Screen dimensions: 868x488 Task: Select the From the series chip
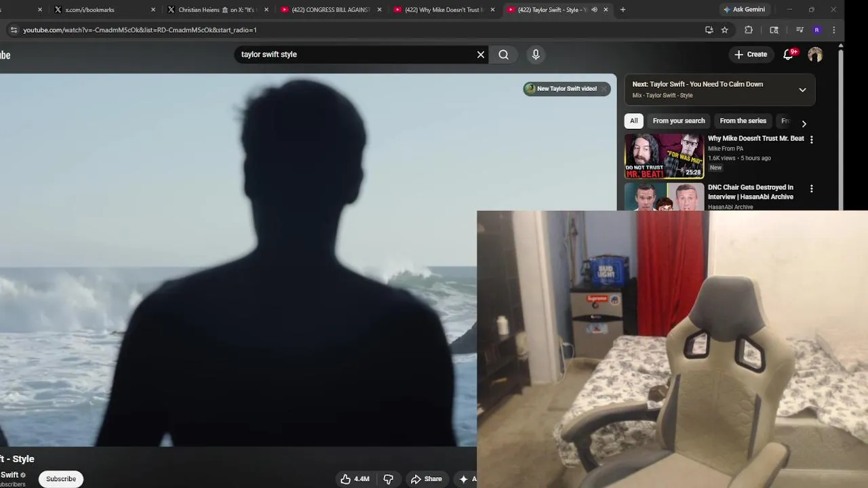743,121
